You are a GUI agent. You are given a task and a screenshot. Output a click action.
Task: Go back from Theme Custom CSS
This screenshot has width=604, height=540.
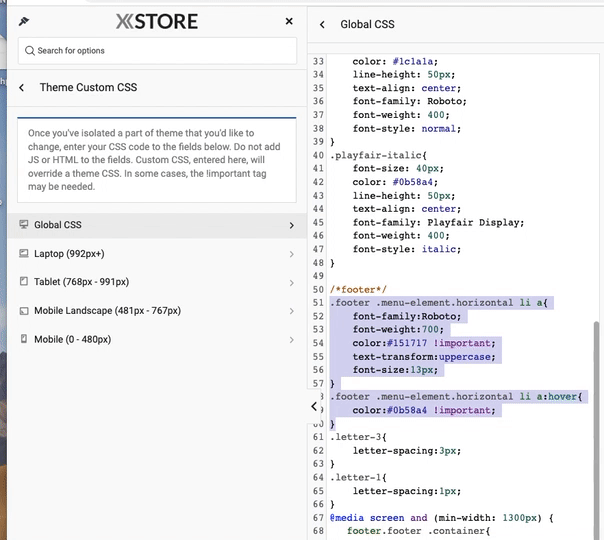[22, 87]
